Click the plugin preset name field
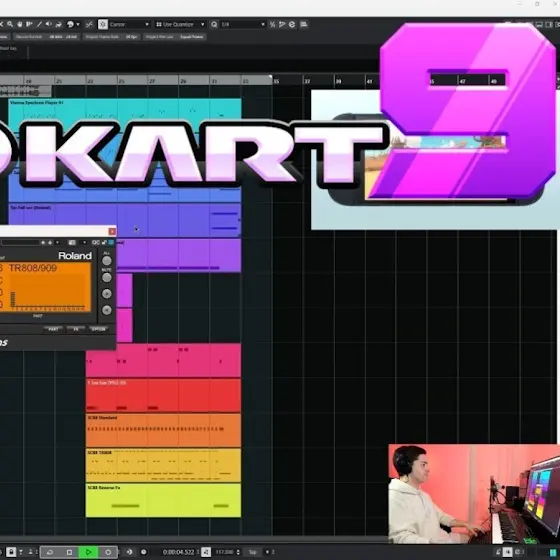 (20, 242)
